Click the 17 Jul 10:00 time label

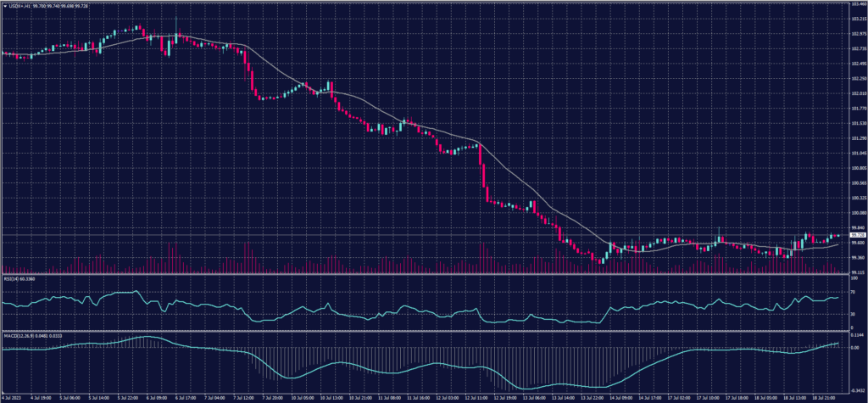coord(705,397)
